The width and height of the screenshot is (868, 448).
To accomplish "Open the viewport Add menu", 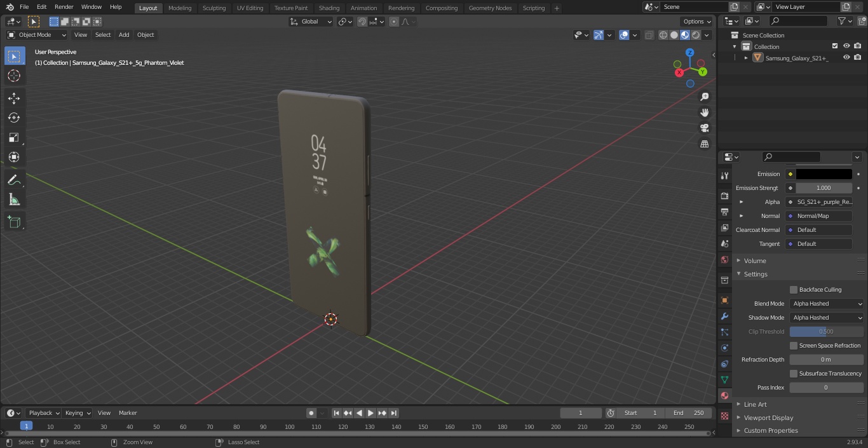I will [x=124, y=35].
